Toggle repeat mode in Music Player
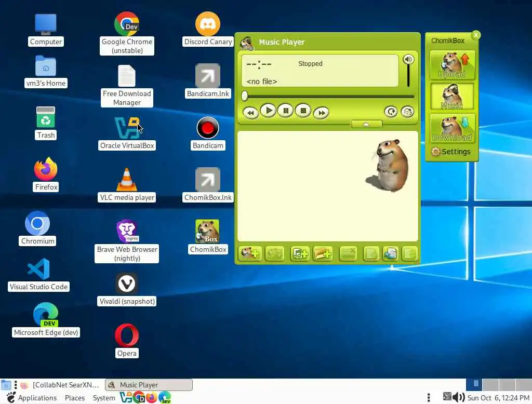Screen dimensions: 532x404 point(391,112)
